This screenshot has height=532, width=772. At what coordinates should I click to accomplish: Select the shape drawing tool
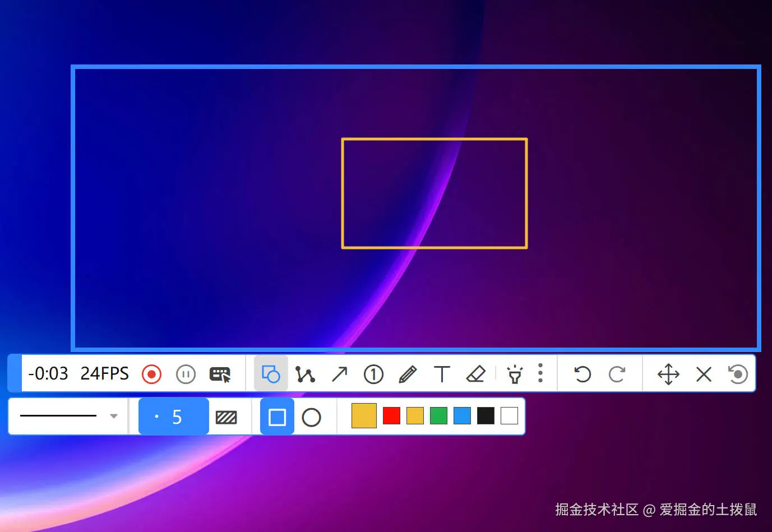tap(271, 373)
